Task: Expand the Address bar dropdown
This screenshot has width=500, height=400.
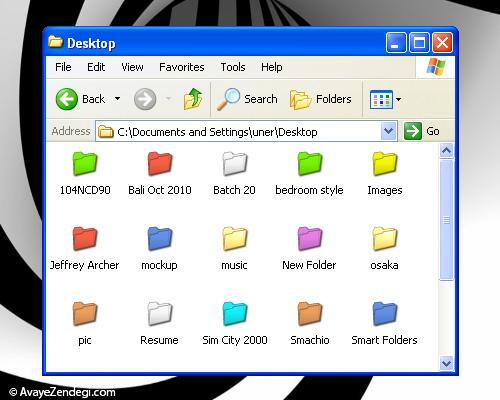Action: (388, 131)
